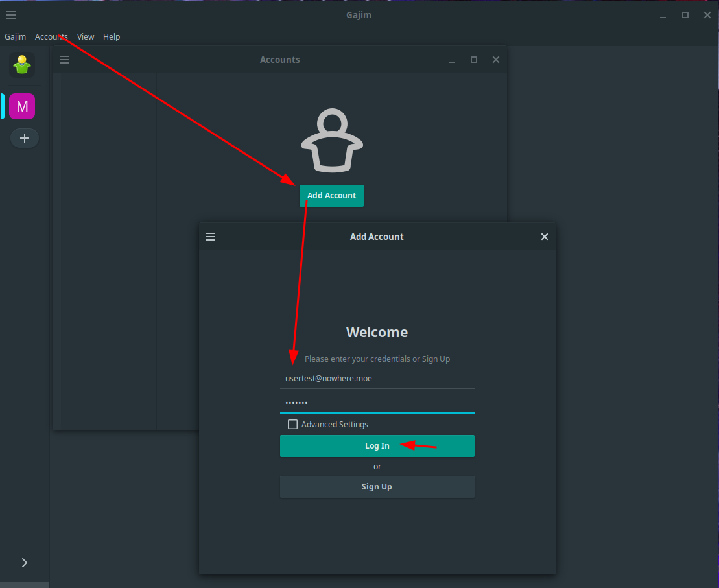
Task: Open the Add Account dialog hamburger menu
Action: pyautogui.click(x=210, y=237)
